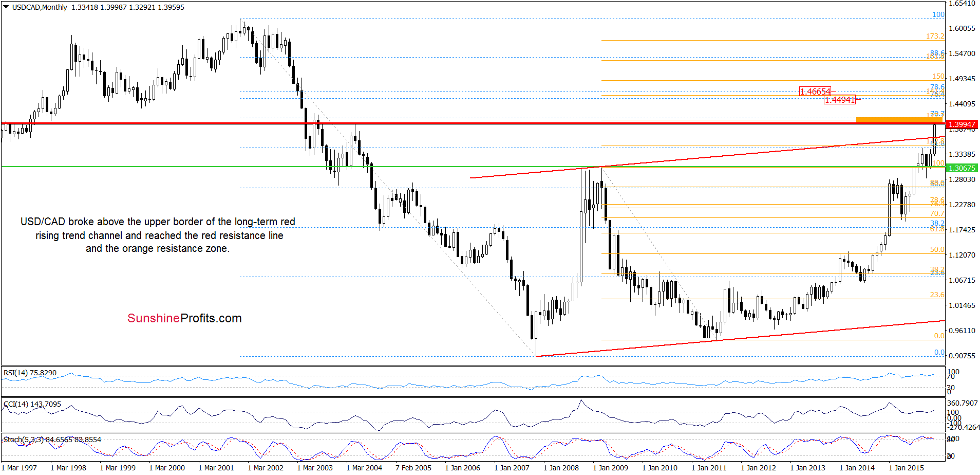Click the 173.2 Fibonacci level label

(x=935, y=36)
